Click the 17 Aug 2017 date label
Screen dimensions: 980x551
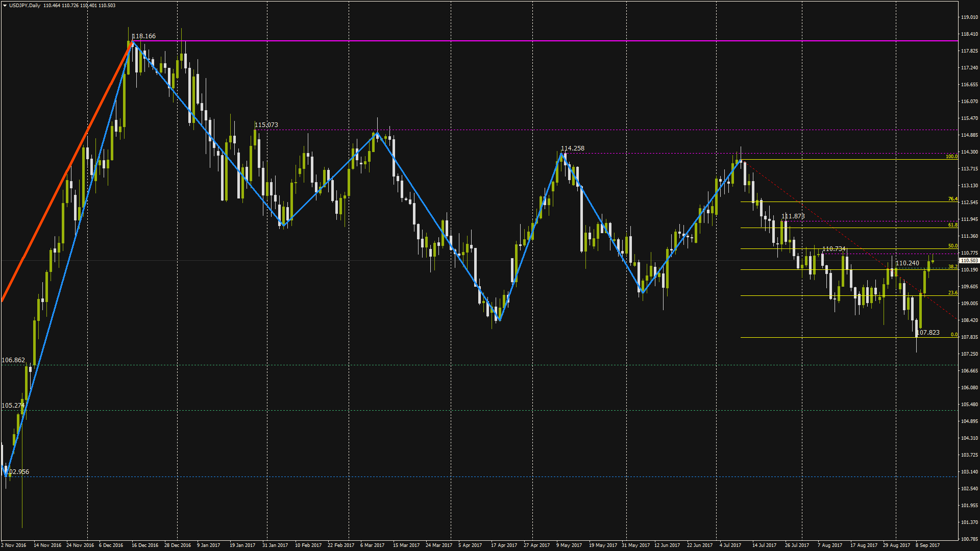tap(864, 545)
